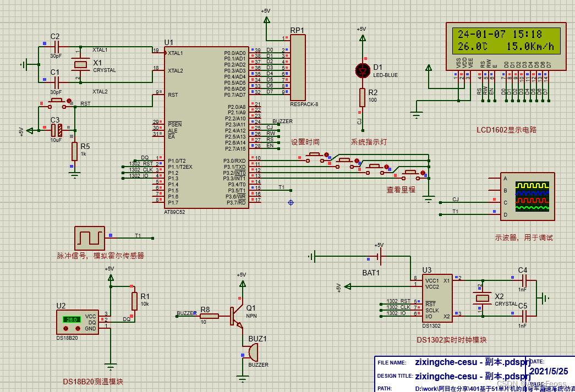Select the DS18B20 sensor U2
This screenshot has width=575, height=392.
(x=78, y=322)
